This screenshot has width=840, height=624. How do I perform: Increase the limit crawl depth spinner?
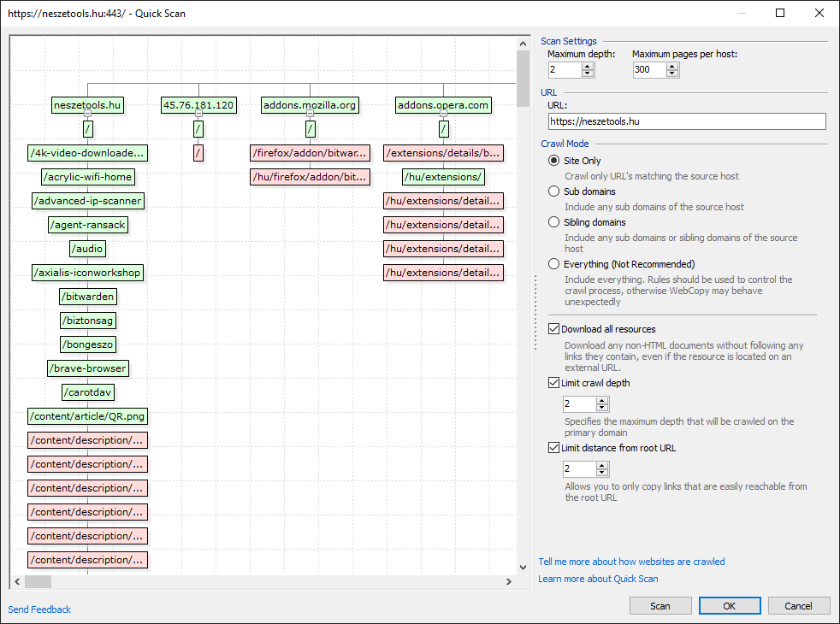(602, 399)
